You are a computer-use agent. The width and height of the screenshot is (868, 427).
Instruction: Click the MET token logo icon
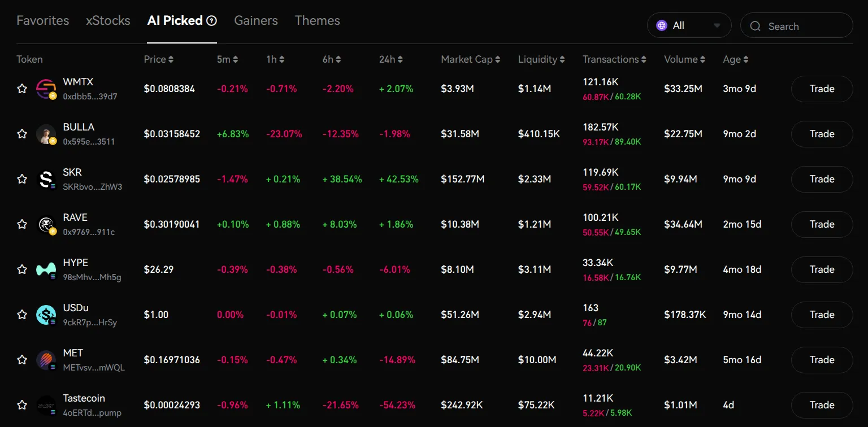[46, 360]
